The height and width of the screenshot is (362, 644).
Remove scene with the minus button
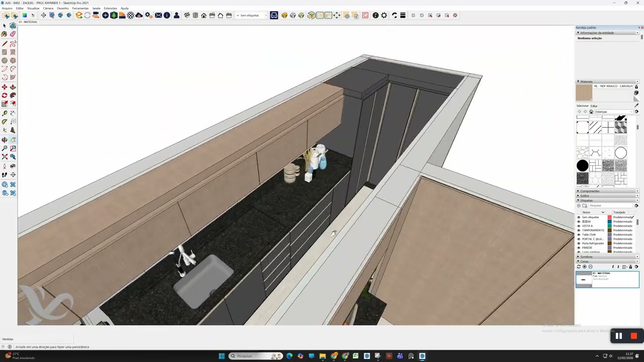(x=590, y=266)
